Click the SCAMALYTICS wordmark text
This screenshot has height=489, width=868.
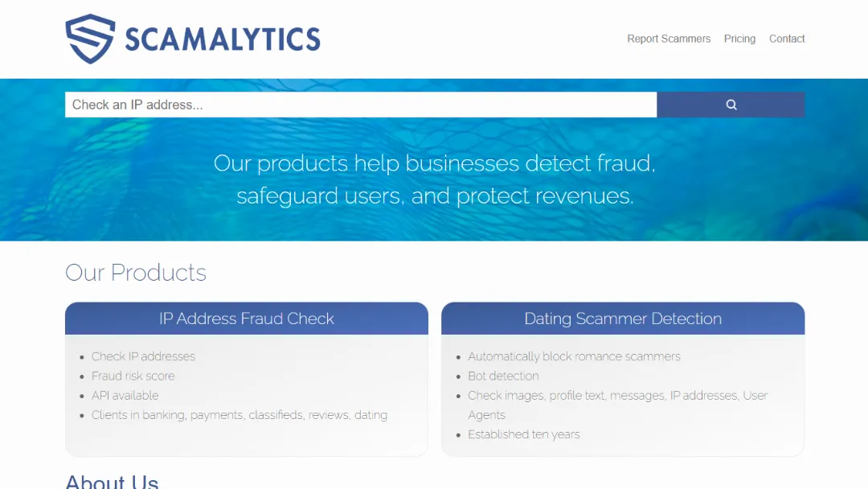tap(223, 37)
